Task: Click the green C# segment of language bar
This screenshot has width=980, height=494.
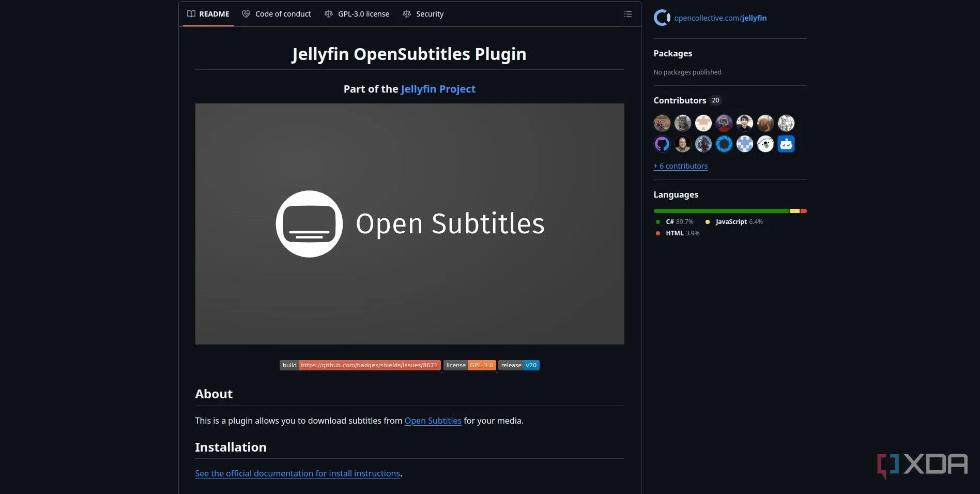Action: 721,211
